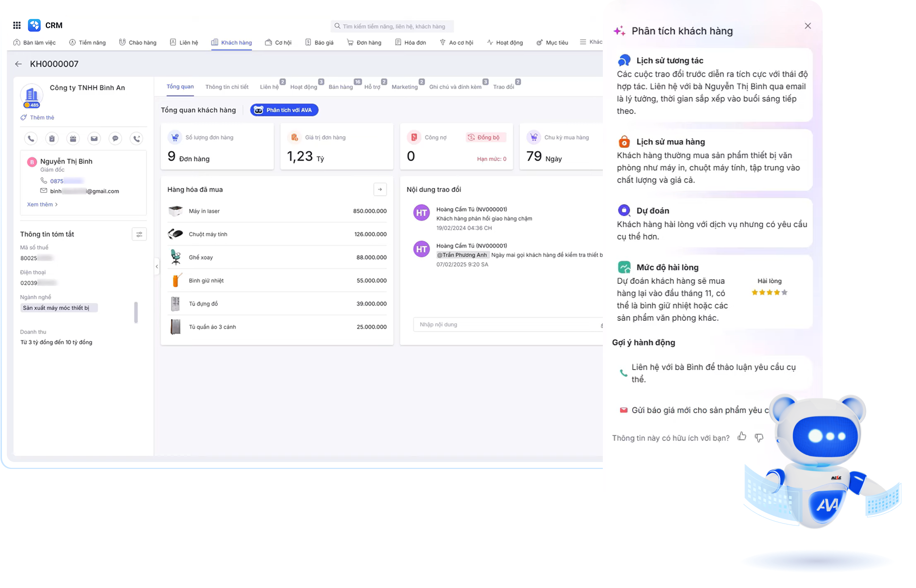Click the outgoing call icon

(137, 139)
